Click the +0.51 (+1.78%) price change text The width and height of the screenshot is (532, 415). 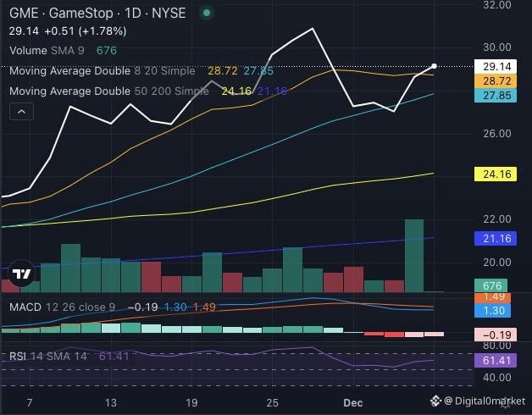(x=86, y=31)
